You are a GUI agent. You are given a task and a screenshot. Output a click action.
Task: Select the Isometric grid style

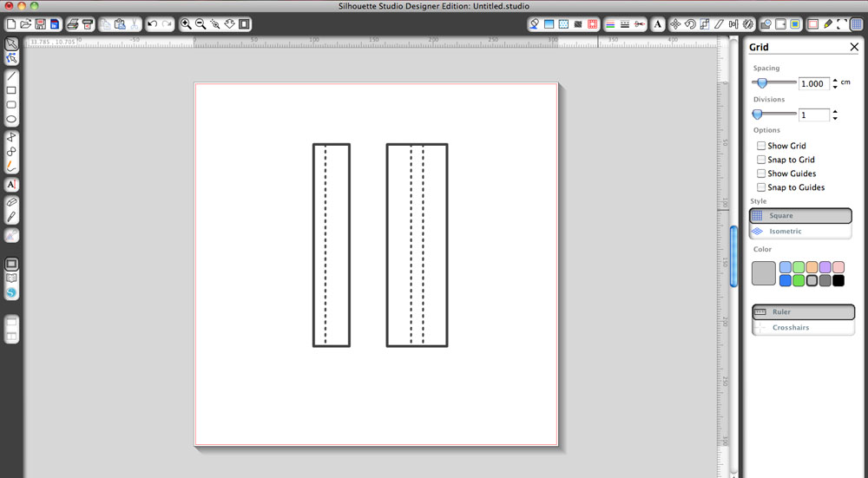[x=802, y=232]
